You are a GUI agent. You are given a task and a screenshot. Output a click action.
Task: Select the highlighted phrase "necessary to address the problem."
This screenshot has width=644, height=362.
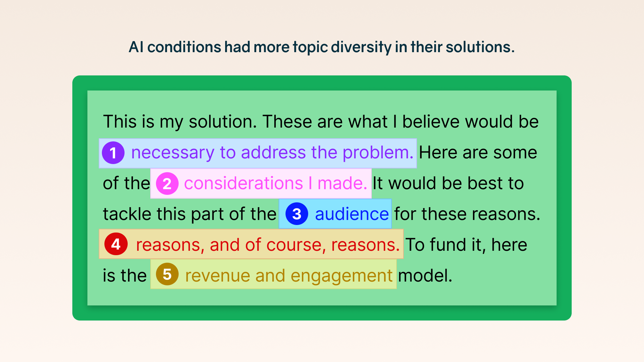(272, 153)
